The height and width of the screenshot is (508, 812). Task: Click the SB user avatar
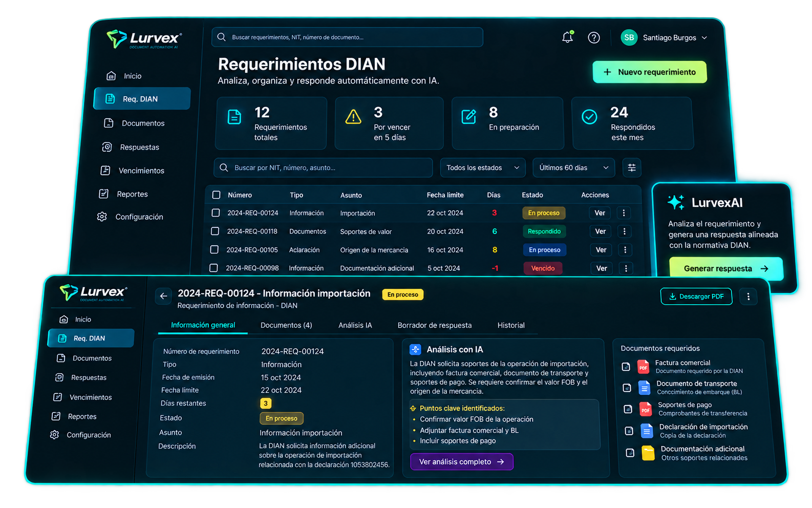coord(629,37)
